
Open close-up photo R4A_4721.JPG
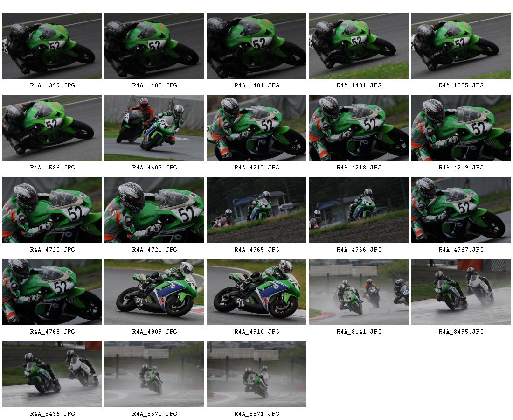click(154, 210)
